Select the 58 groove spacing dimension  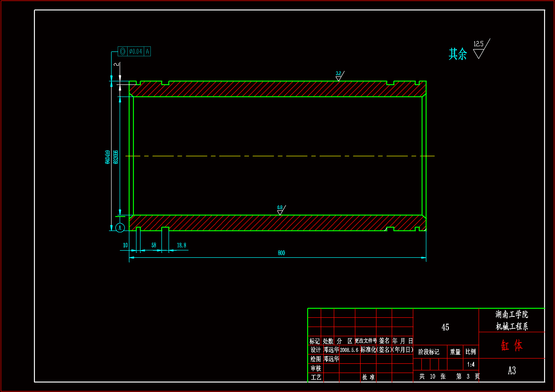tap(154, 245)
